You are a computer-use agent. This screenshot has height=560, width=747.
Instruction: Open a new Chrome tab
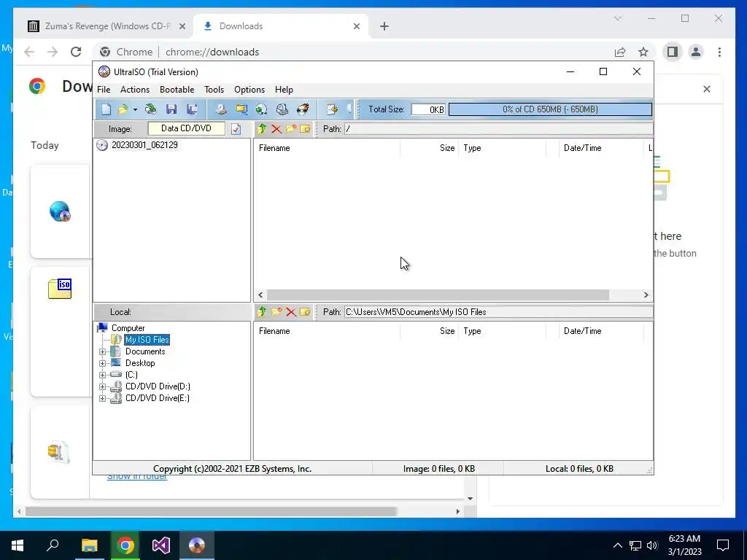tap(384, 26)
